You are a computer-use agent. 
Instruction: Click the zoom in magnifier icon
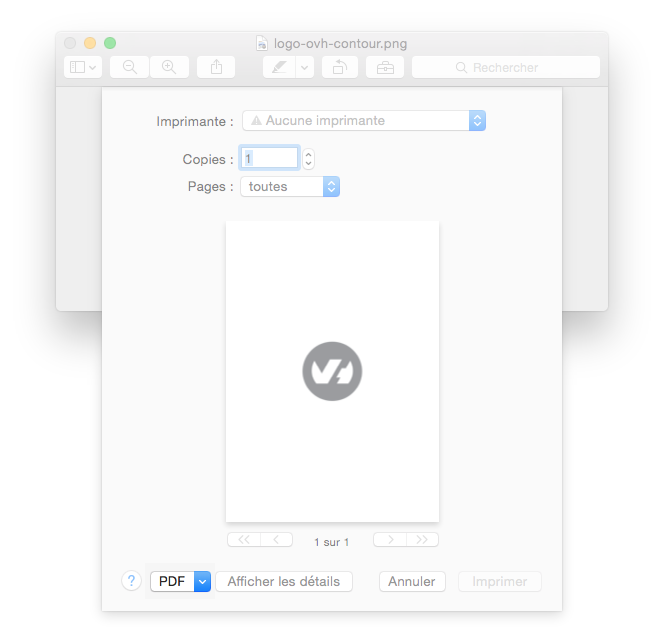[x=169, y=67]
